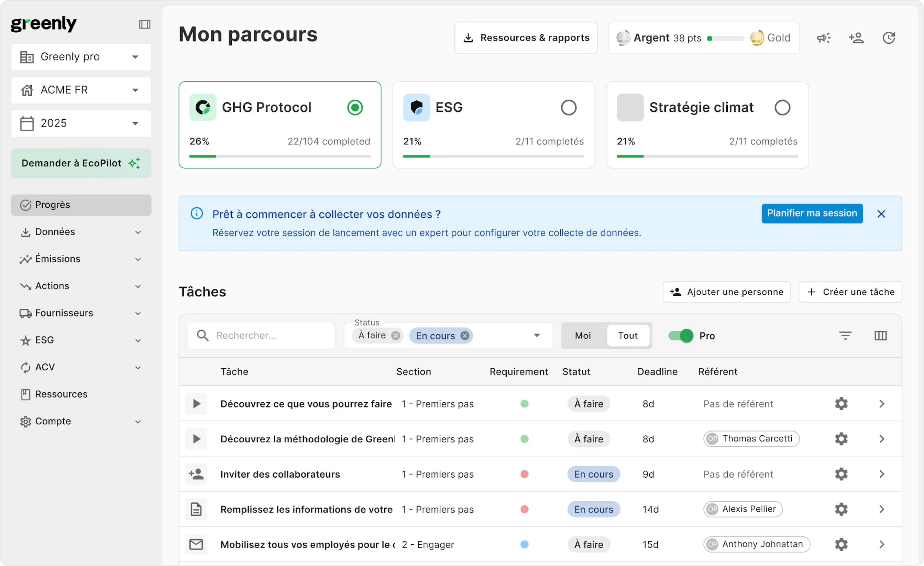Select the GHG Protocol radio button
The height and width of the screenshot is (566, 924).
tap(355, 108)
